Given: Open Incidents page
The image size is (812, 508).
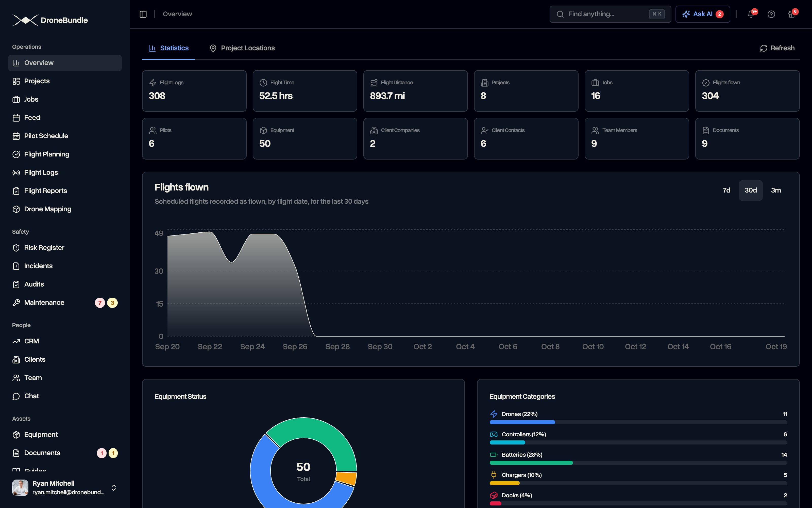Looking at the screenshot, I should pos(65,266).
